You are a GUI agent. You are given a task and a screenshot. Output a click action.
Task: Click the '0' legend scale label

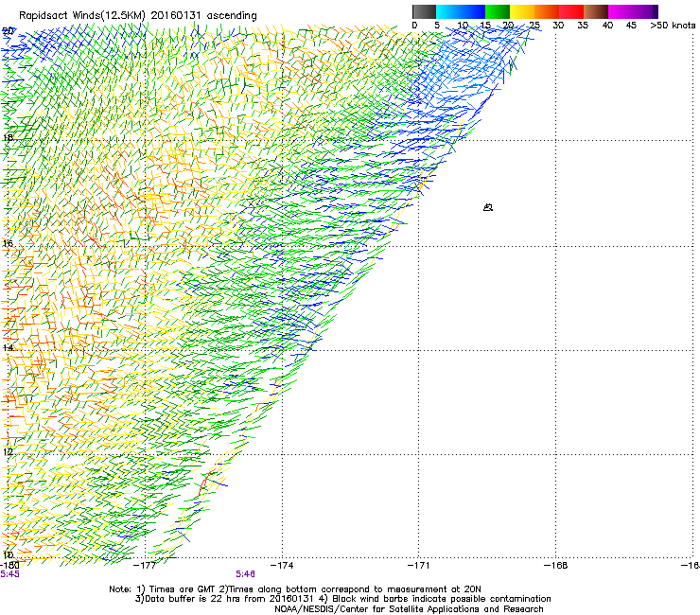414,26
